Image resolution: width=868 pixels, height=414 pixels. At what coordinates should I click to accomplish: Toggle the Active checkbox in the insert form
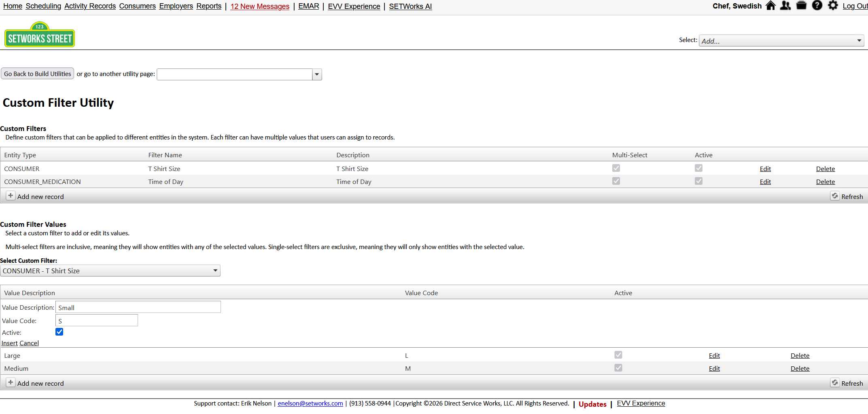click(59, 332)
